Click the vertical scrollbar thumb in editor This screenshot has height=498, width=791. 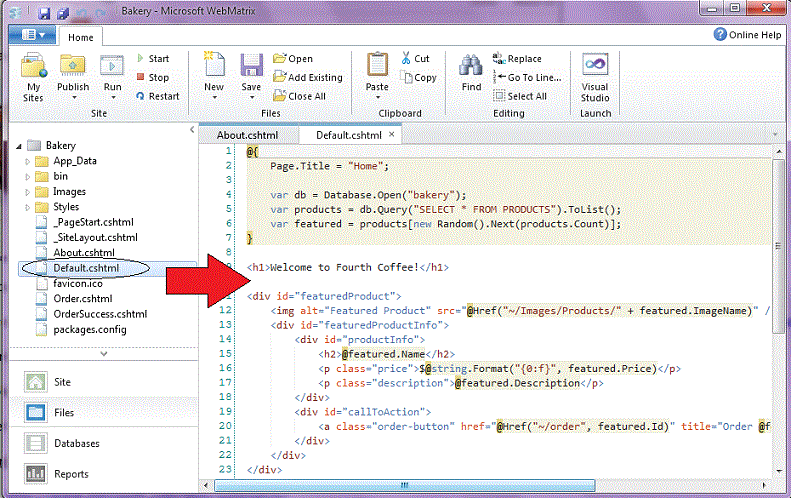778,246
